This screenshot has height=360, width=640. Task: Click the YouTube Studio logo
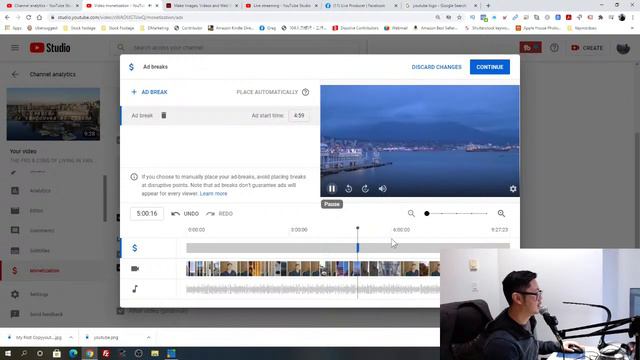(x=50, y=48)
